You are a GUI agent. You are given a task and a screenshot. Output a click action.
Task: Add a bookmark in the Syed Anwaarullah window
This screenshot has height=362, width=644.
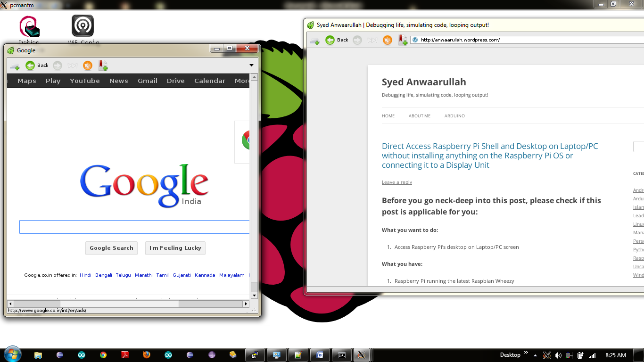click(403, 40)
